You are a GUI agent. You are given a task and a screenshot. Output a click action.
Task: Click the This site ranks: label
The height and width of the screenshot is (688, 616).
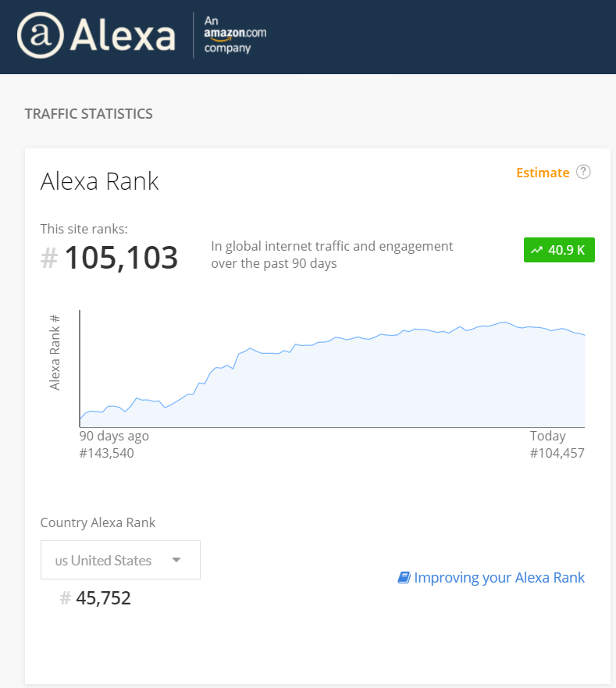pos(84,229)
